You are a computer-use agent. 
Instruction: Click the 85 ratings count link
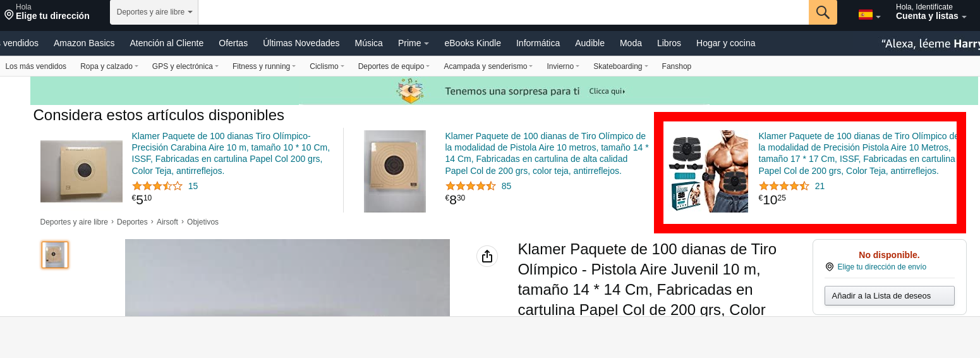coord(506,186)
